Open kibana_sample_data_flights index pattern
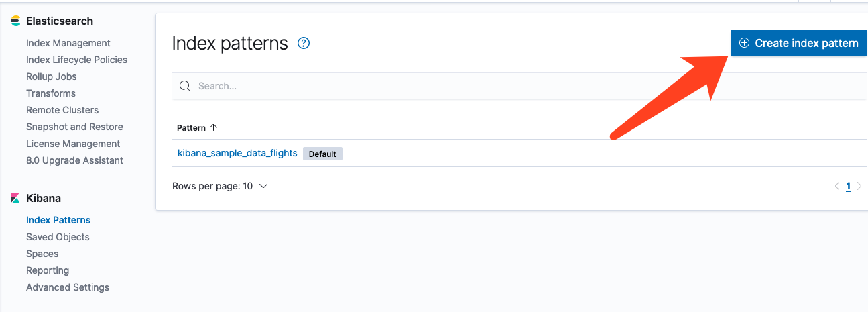 (x=237, y=153)
